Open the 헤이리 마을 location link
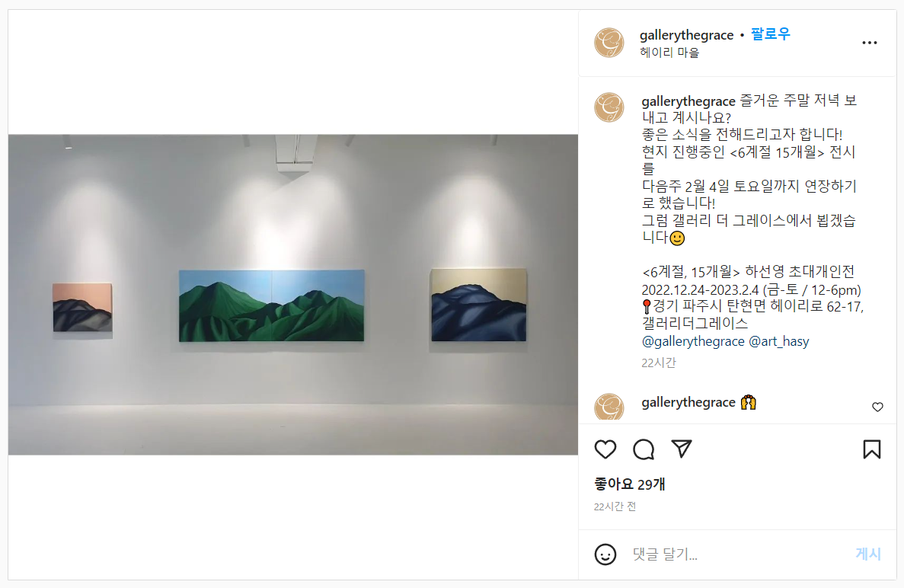The image size is (904, 588). (x=669, y=53)
